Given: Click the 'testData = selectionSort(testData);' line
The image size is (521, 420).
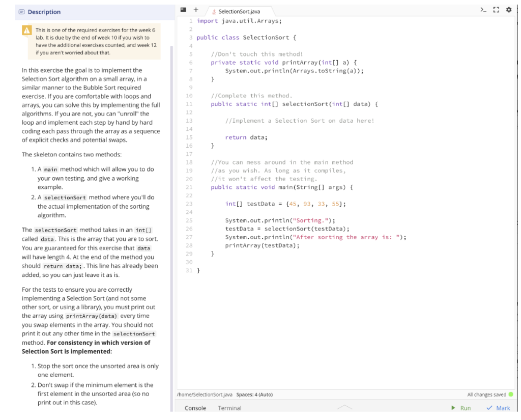Looking at the screenshot, I should (287, 229).
